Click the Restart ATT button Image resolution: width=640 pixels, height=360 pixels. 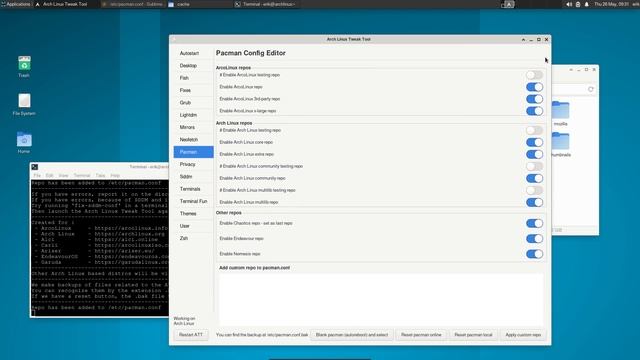(x=191, y=335)
